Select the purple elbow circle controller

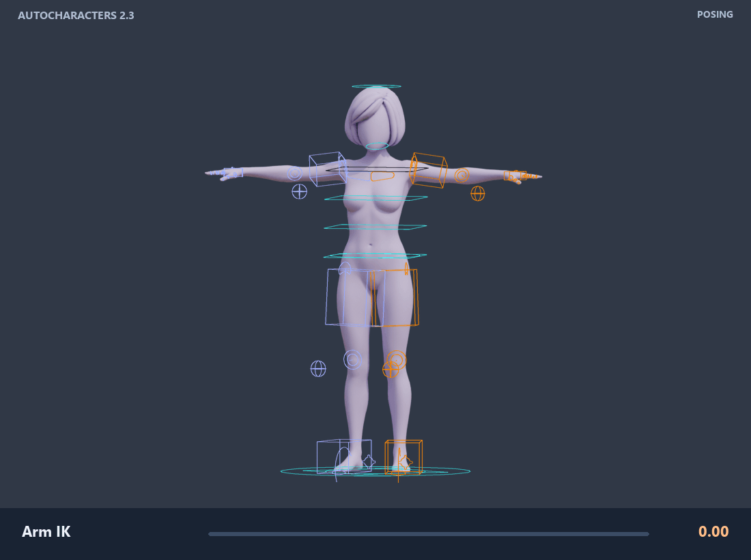[294, 173]
